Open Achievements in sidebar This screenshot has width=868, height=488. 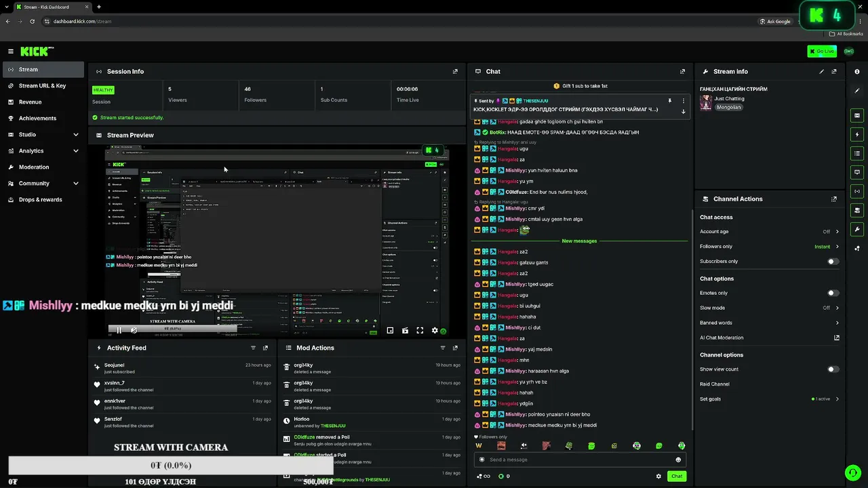43,118
